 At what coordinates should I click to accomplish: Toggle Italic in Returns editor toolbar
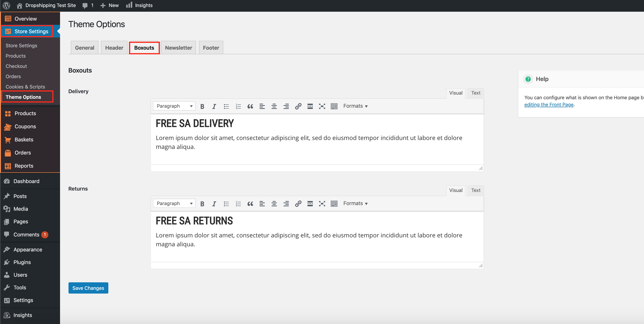point(214,204)
